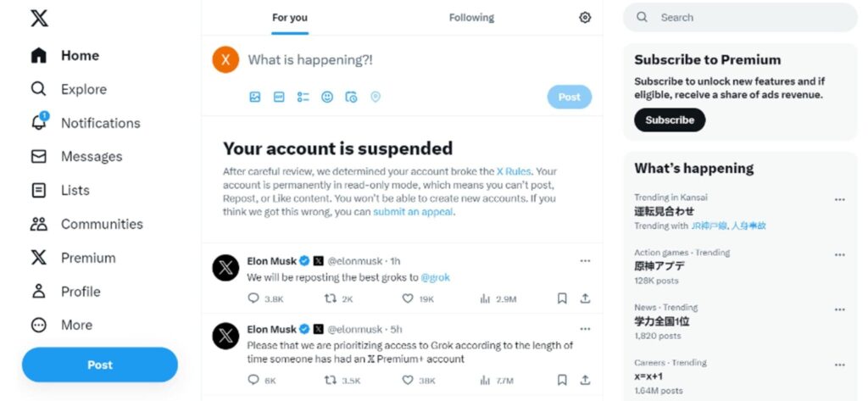Open options for 原神アプデ trend
The height and width of the screenshot is (401, 868).
(840, 255)
